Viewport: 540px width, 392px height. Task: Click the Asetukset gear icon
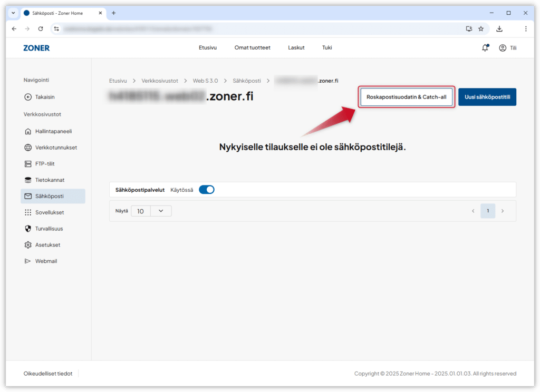click(28, 245)
